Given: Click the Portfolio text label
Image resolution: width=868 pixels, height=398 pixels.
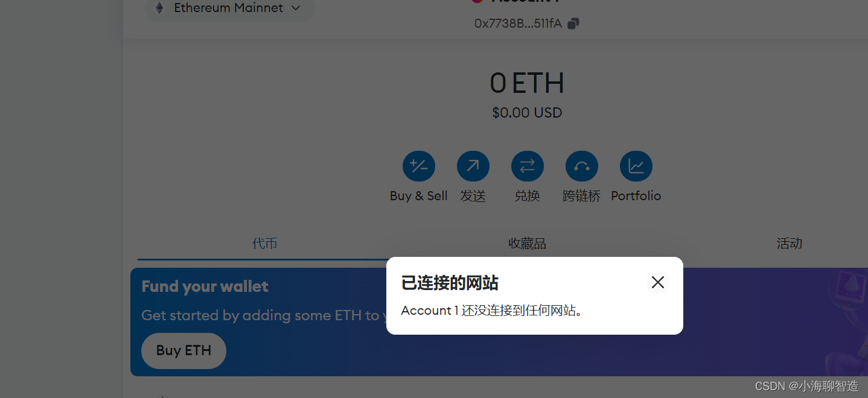Looking at the screenshot, I should [636, 196].
